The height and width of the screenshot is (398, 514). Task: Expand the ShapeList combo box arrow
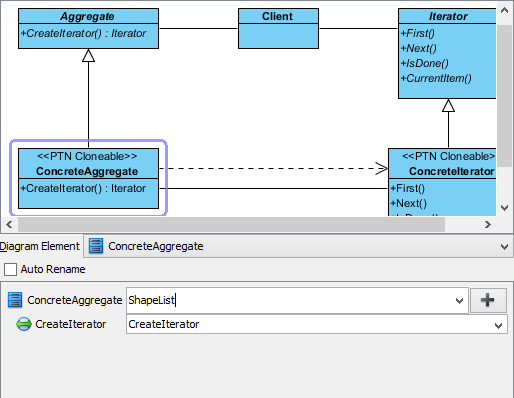click(x=459, y=301)
